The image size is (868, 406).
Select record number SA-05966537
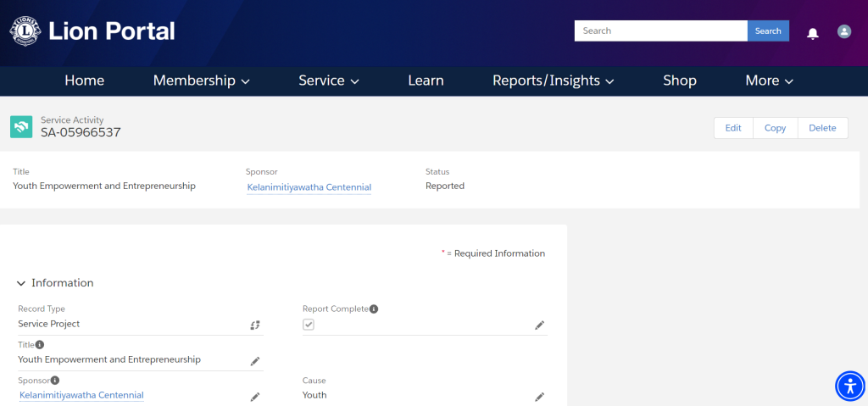pyautogui.click(x=81, y=132)
